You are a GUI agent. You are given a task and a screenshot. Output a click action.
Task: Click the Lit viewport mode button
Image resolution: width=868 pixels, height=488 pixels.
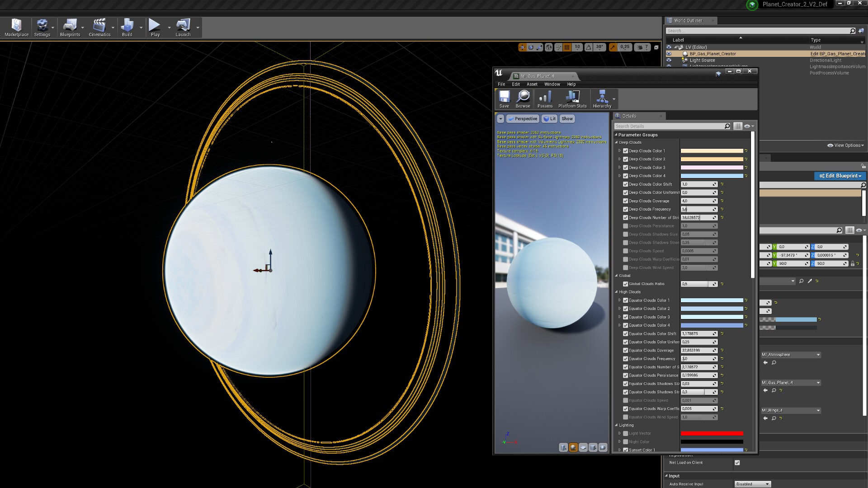pyautogui.click(x=549, y=118)
